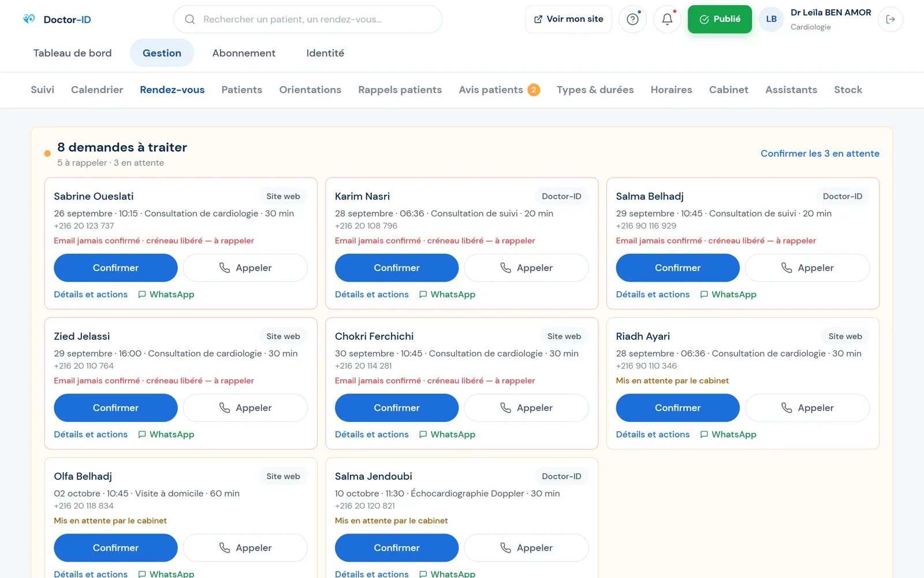This screenshot has width=924, height=578.
Task: Focus the patient search field
Action: pyautogui.click(x=308, y=19)
